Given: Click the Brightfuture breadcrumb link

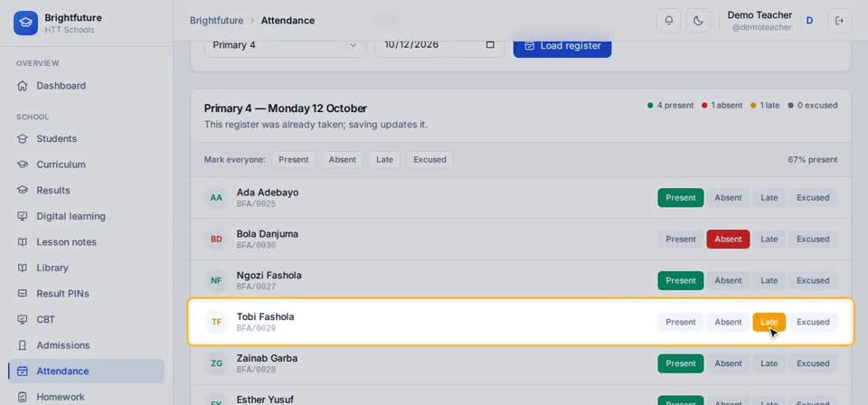Looking at the screenshot, I should coord(216,21).
